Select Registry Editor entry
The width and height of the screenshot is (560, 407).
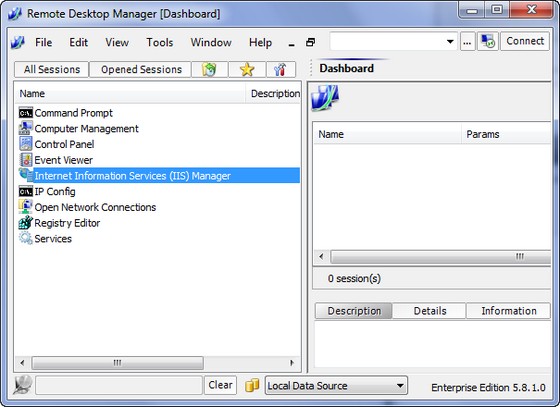tap(67, 223)
